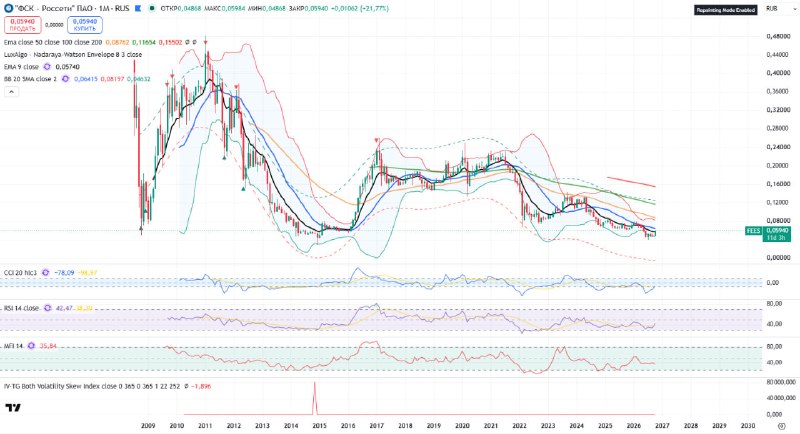Click the 2030 label on the time axis
Screen dimensions: 800x434
click(x=748, y=426)
